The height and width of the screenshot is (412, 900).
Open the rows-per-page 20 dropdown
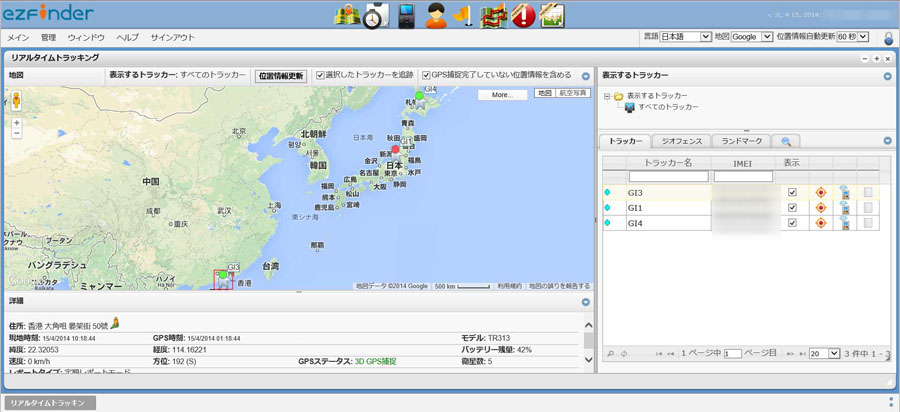(824, 354)
